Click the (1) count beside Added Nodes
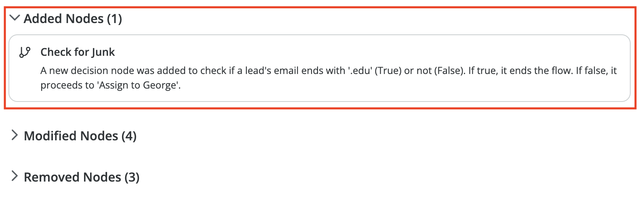The image size is (644, 203). (114, 19)
